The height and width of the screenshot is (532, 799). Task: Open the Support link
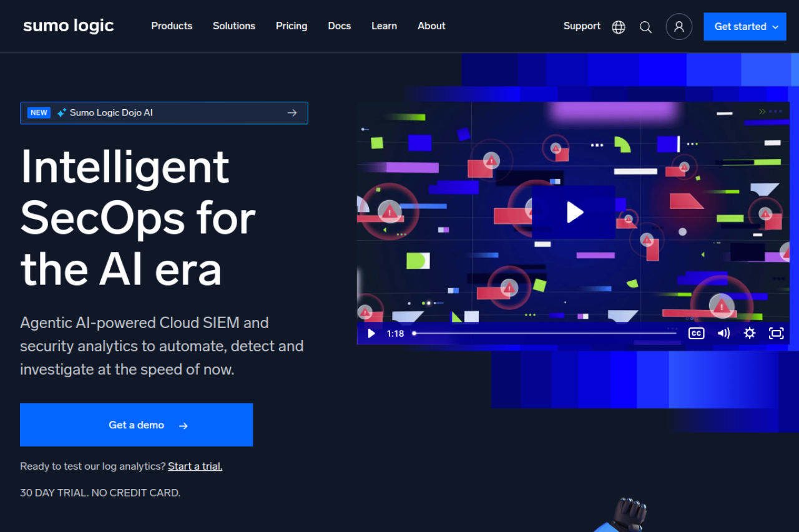point(582,26)
